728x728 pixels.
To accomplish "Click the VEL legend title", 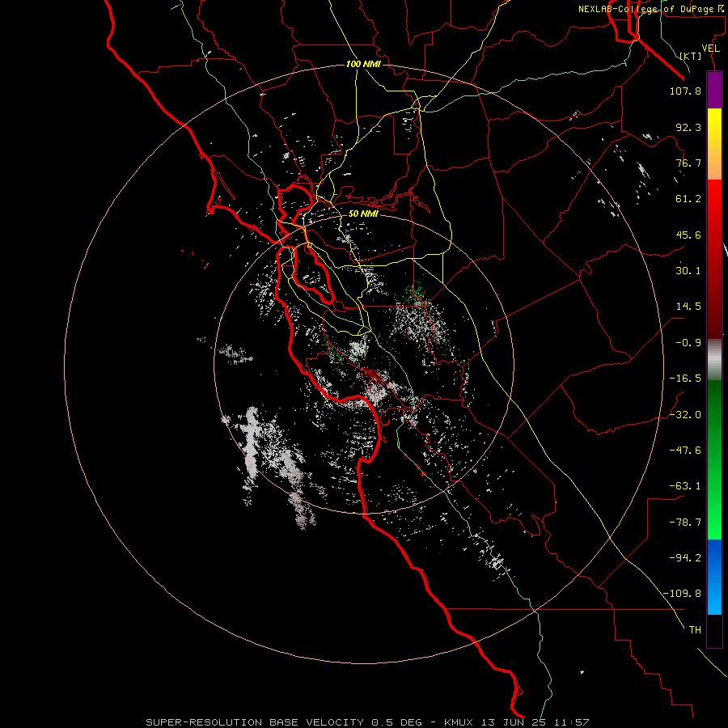I will (x=710, y=49).
